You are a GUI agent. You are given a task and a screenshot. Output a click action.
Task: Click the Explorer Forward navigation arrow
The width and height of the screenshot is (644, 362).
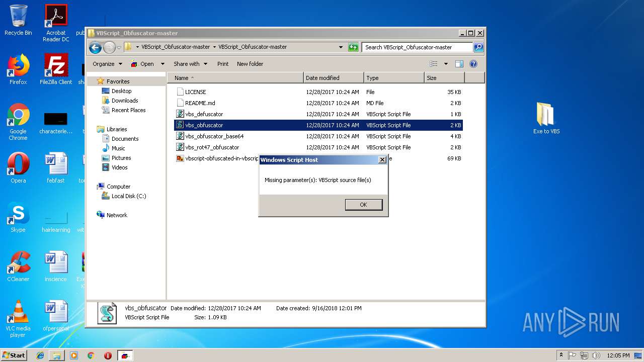[x=109, y=47]
